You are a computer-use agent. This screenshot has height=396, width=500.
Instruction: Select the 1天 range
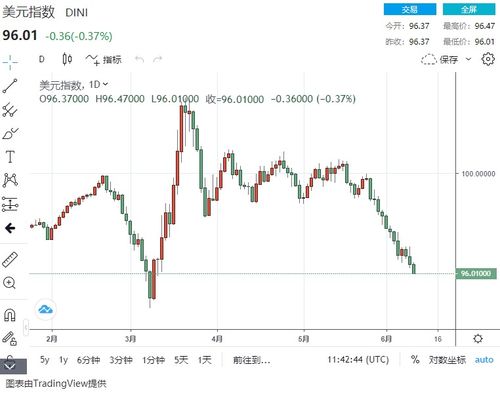[x=205, y=360]
